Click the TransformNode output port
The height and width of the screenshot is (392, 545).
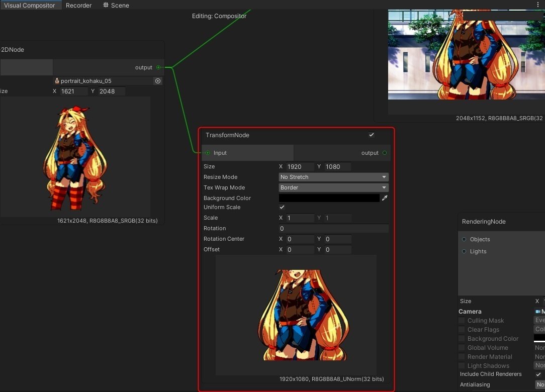[x=385, y=153]
